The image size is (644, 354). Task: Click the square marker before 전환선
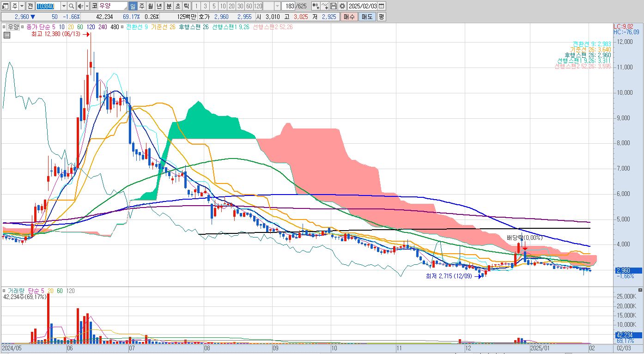pyautogui.click(x=123, y=27)
